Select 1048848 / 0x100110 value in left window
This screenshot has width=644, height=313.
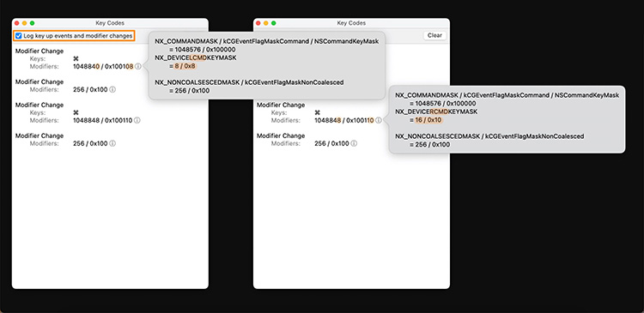coord(103,121)
